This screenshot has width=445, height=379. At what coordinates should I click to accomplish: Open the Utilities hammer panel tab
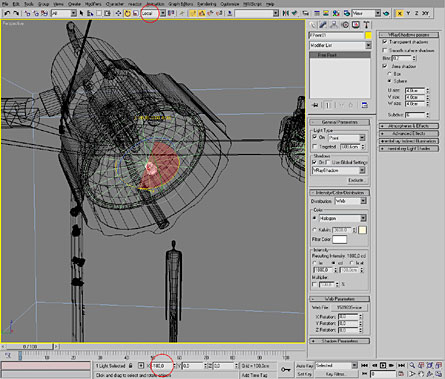pos(366,25)
